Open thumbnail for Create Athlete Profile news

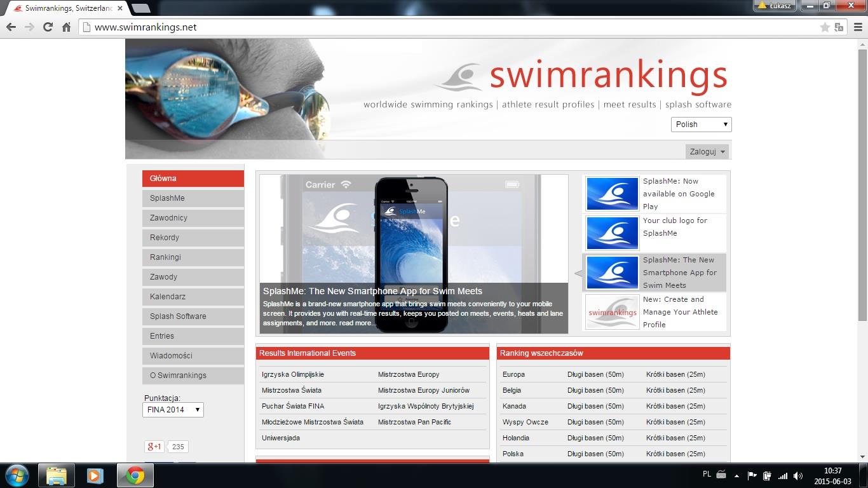point(612,312)
